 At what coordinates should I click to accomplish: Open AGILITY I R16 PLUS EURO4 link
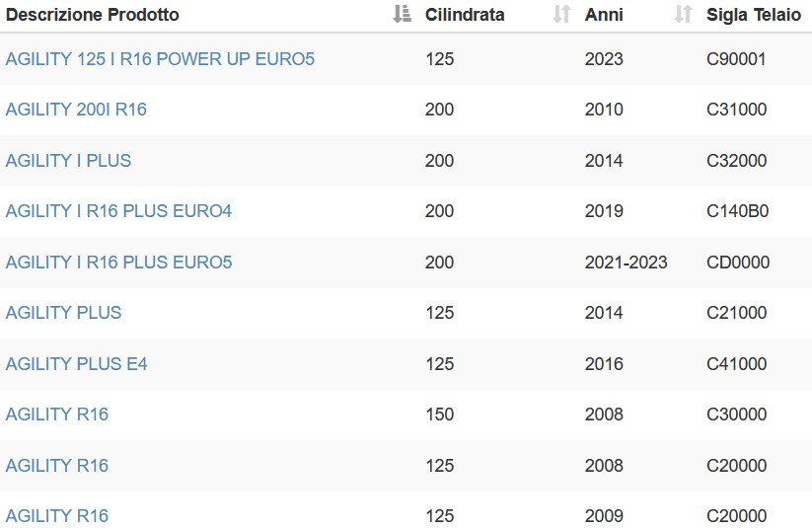(x=118, y=211)
